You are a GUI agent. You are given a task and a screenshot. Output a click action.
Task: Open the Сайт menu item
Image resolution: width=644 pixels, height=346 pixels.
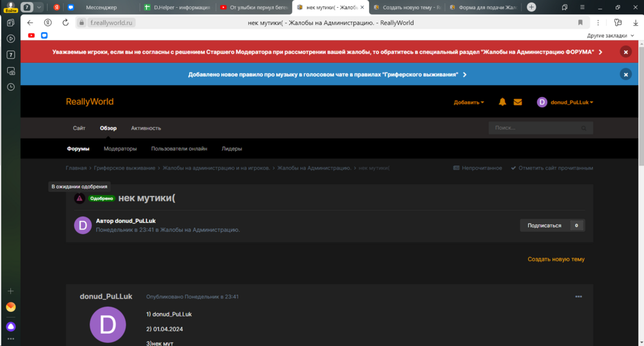(79, 128)
